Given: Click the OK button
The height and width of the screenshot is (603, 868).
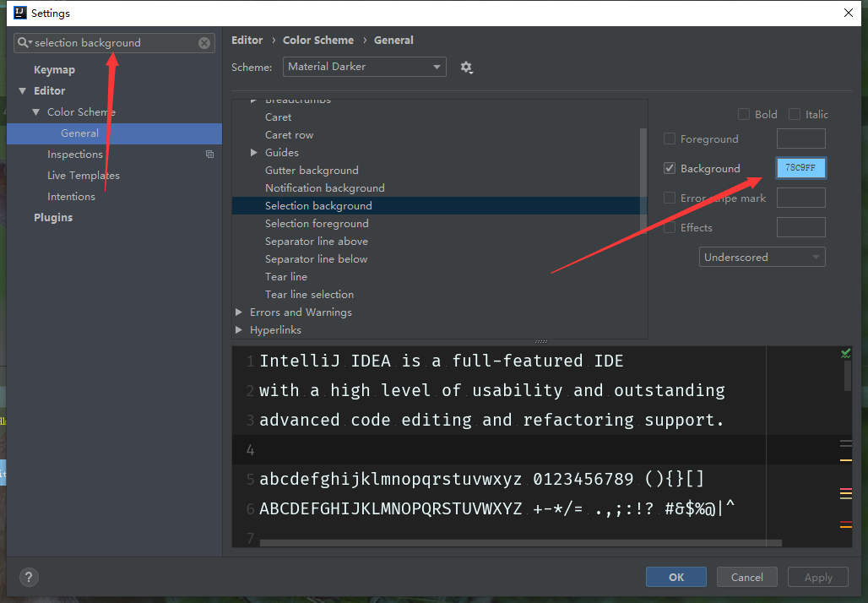Looking at the screenshot, I should 676,577.
